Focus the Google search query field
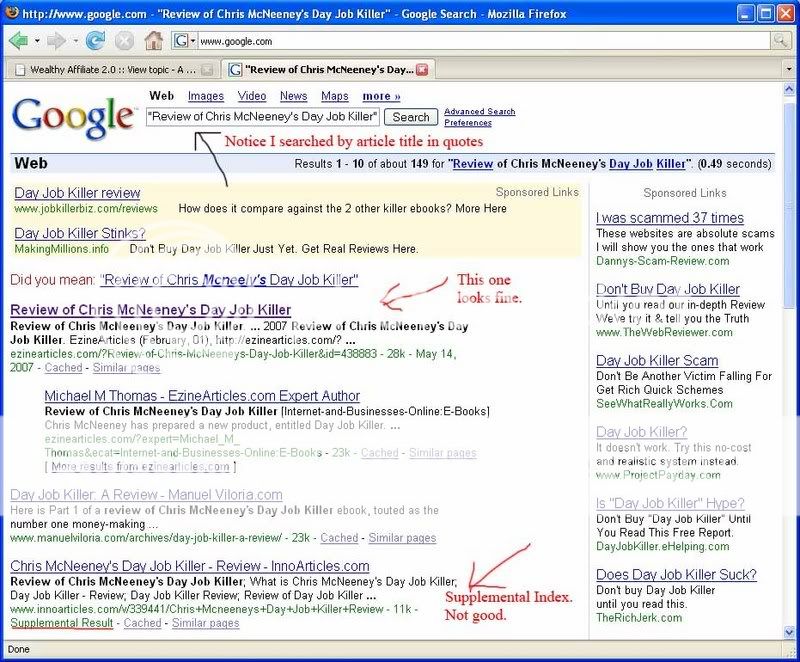 263,117
